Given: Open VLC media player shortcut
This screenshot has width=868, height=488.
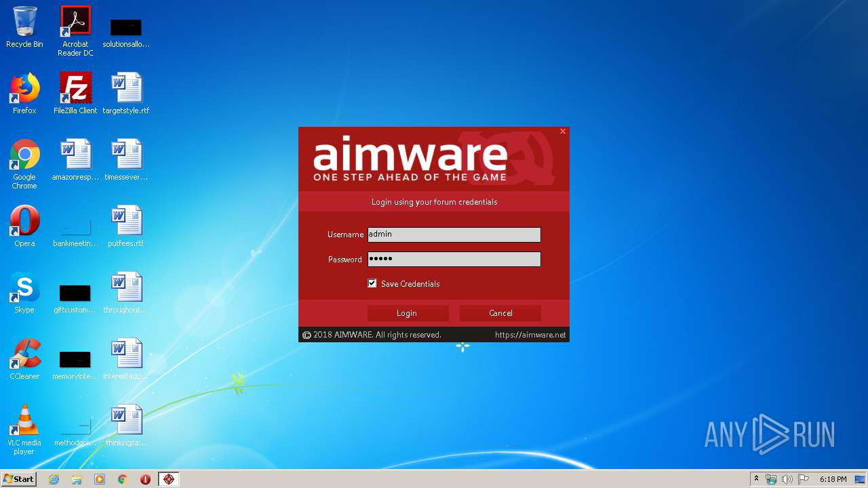Looking at the screenshot, I should click(24, 430).
